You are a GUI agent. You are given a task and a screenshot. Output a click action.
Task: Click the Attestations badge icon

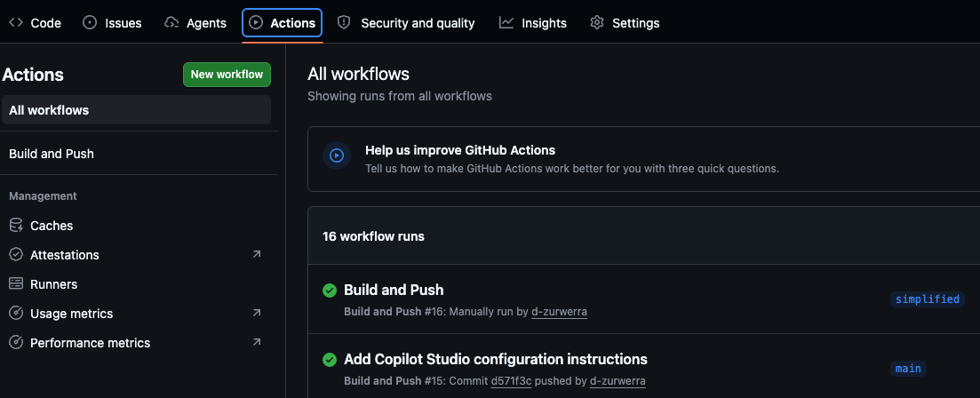click(16, 255)
